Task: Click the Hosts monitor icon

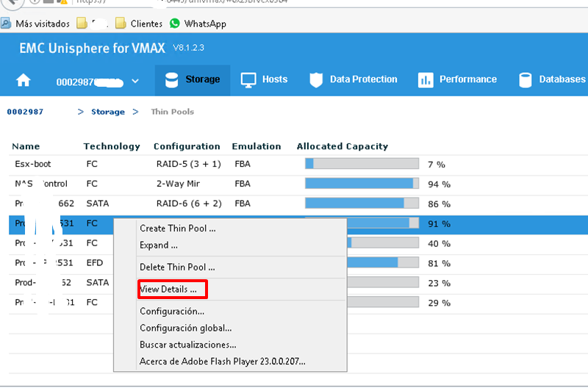Action: click(x=248, y=80)
